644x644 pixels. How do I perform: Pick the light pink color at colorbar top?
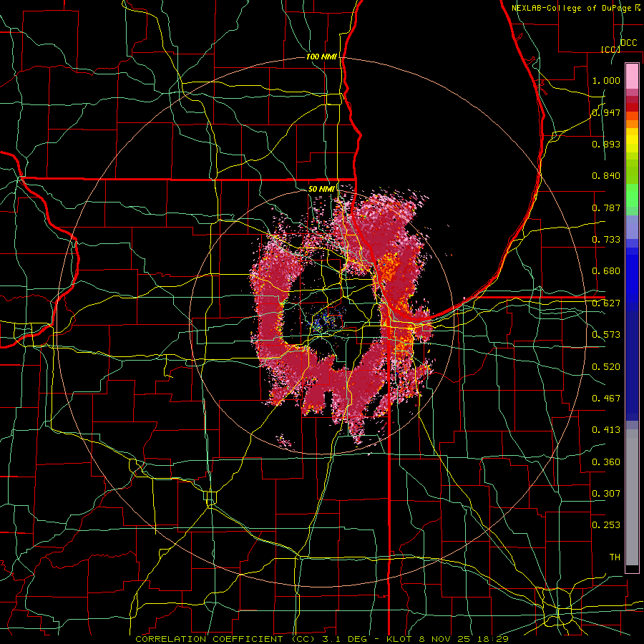point(632,77)
